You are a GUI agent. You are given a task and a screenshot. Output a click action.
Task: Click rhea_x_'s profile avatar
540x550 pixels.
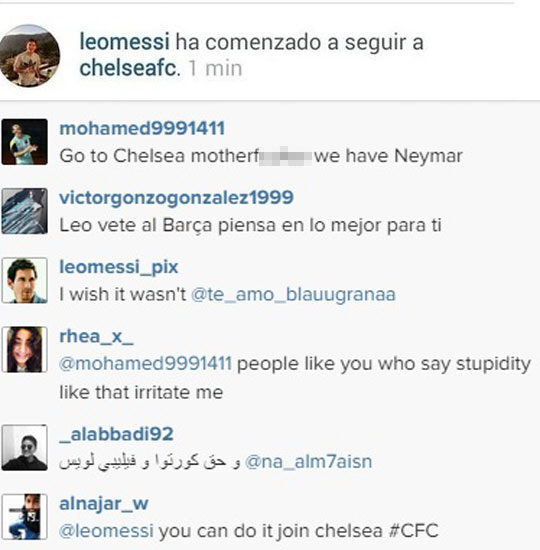click(25, 349)
